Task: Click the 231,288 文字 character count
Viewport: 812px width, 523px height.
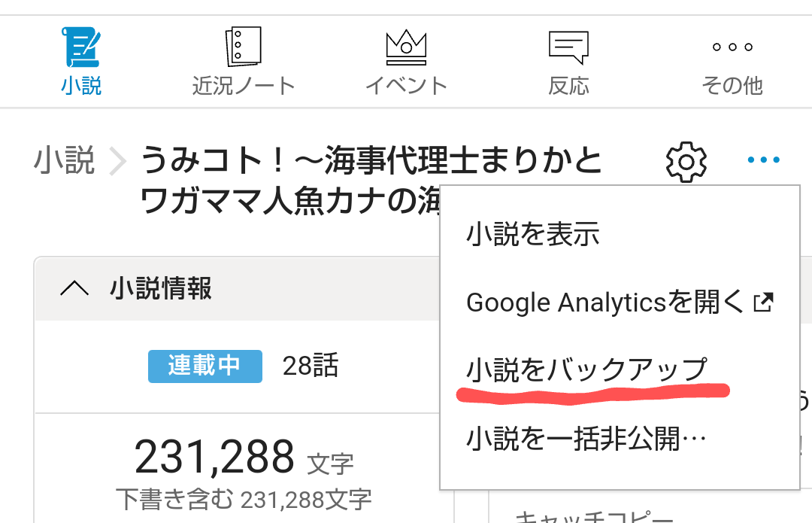Action: click(x=243, y=457)
